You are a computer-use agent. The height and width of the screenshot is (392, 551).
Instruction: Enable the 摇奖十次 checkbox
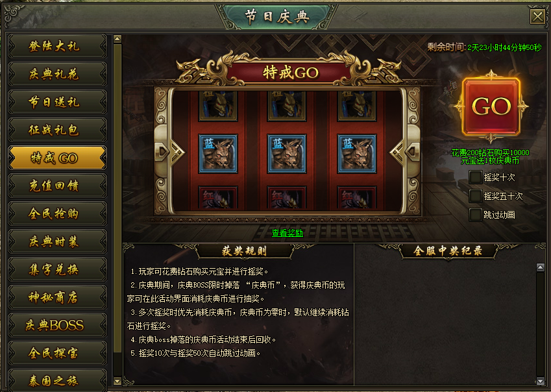476,177
